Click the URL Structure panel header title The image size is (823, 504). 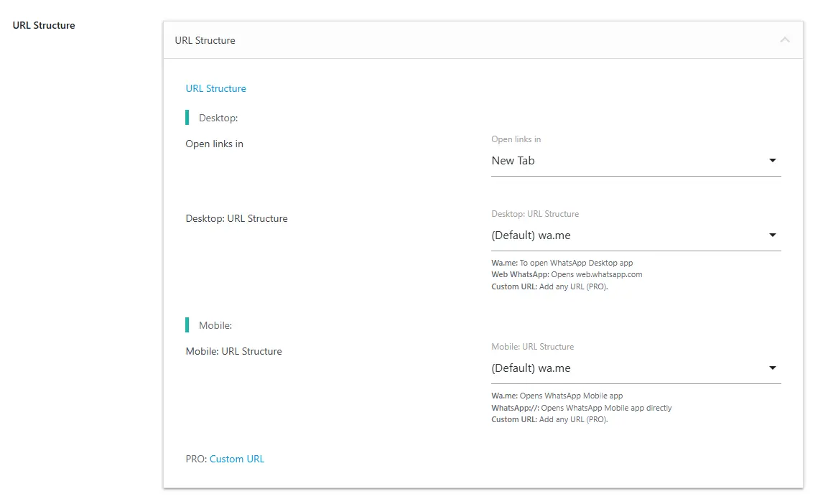(x=205, y=40)
